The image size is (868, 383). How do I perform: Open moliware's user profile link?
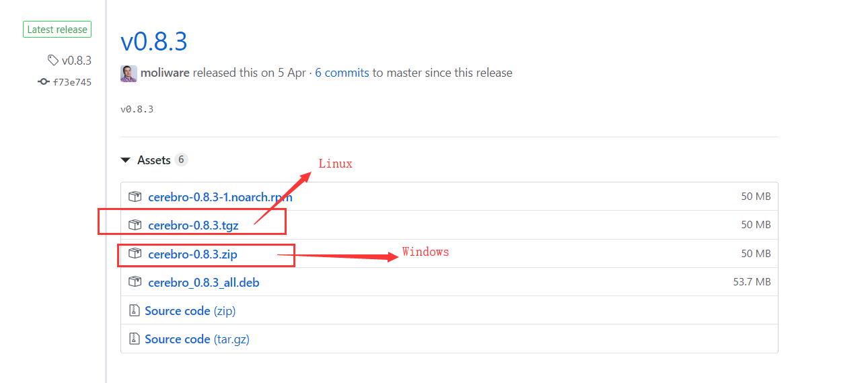[x=165, y=73]
